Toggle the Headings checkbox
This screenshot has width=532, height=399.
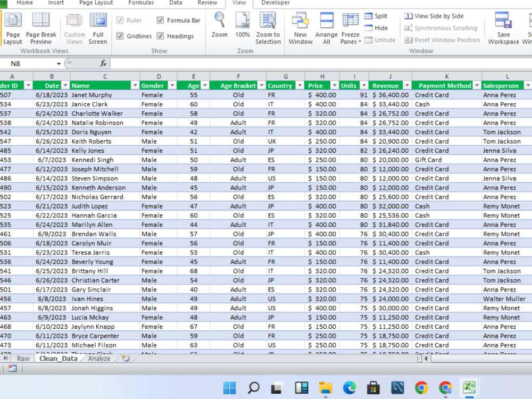tap(160, 36)
